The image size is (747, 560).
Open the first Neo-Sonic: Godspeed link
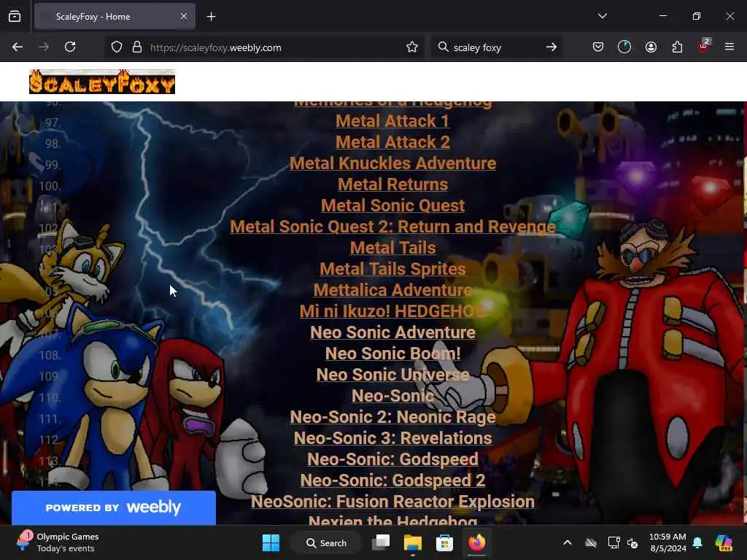[392, 459]
